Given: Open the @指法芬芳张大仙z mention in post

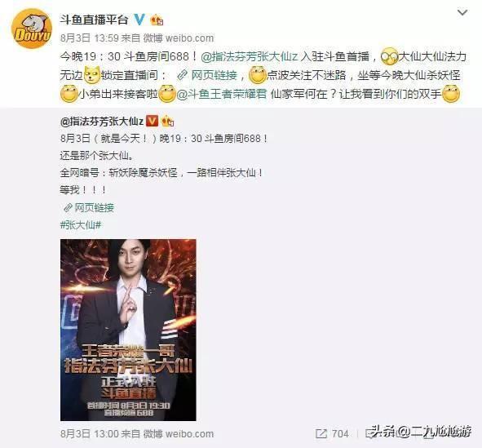Looking at the screenshot, I should 250,56.
